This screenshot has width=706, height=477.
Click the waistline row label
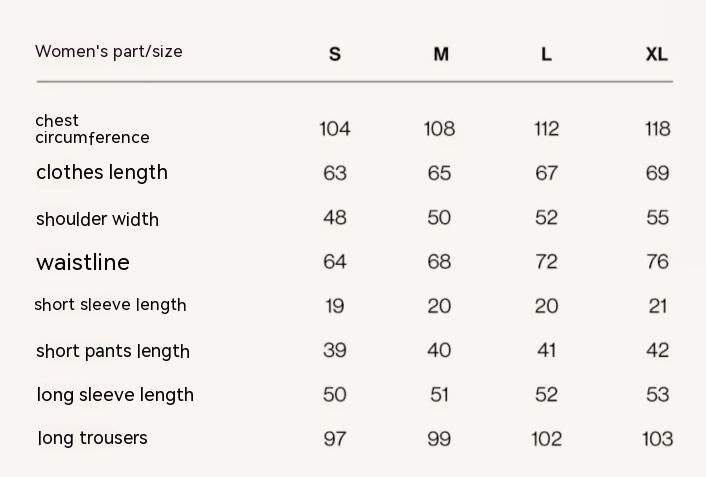[83, 262]
